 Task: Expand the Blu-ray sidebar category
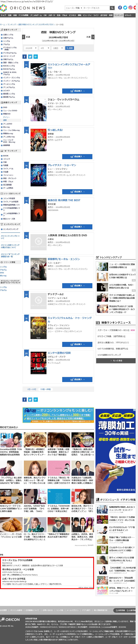[x=2, y=127]
